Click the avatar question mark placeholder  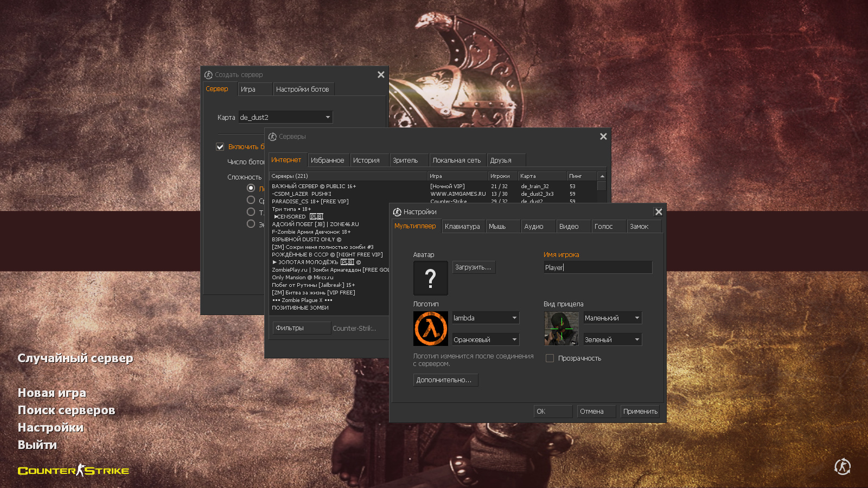point(431,278)
